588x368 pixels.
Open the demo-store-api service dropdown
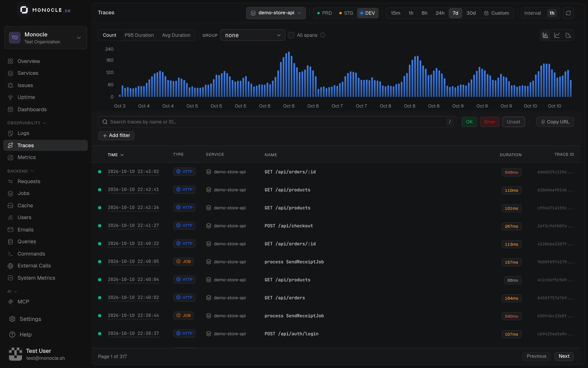(x=276, y=13)
